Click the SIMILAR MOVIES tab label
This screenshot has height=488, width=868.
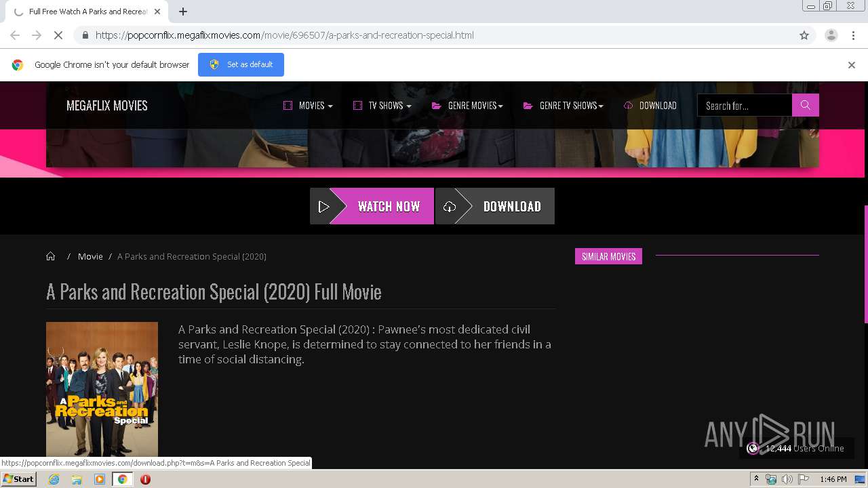coord(608,256)
